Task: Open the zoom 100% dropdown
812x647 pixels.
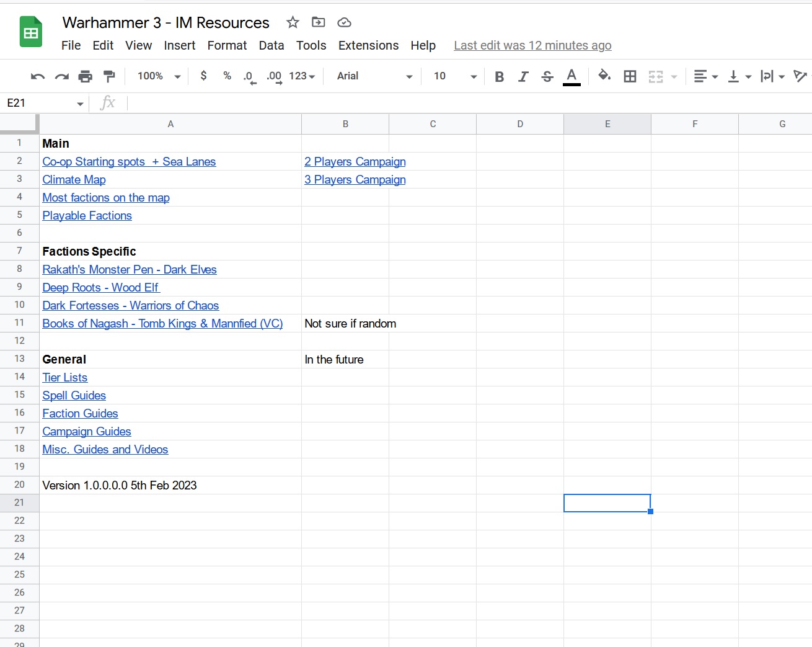Action: pyautogui.click(x=159, y=76)
